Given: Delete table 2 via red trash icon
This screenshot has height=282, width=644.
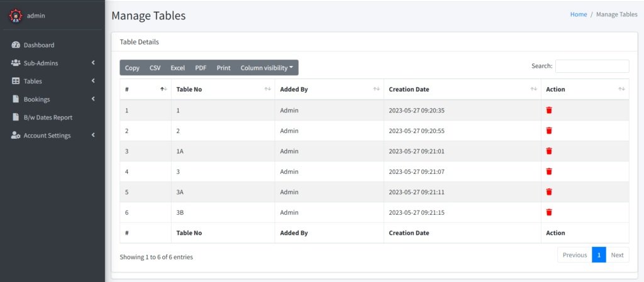Looking at the screenshot, I should click(549, 131).
